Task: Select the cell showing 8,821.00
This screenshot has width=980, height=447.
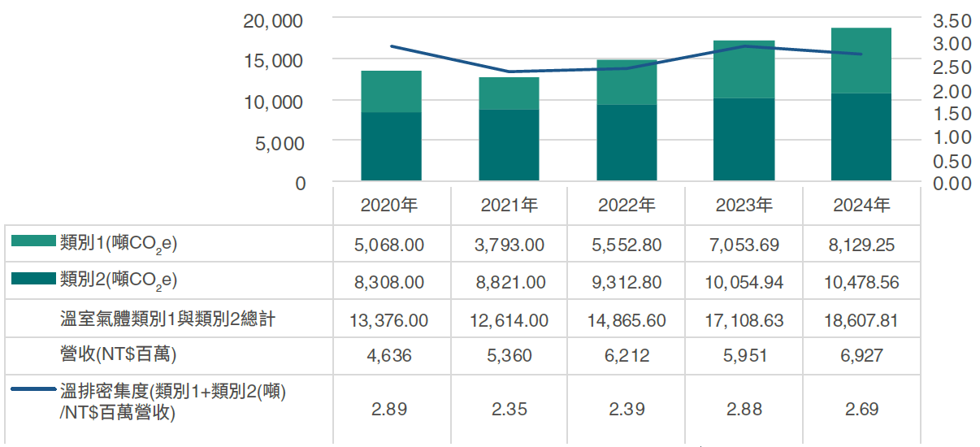Action: click(509, 282)
